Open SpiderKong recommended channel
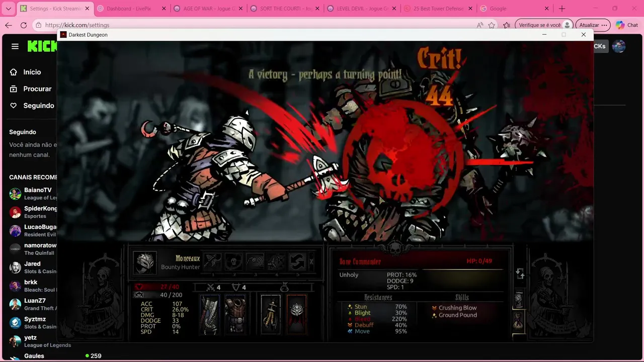Viewport: 644px width, 362px height. tap(33, 212)
